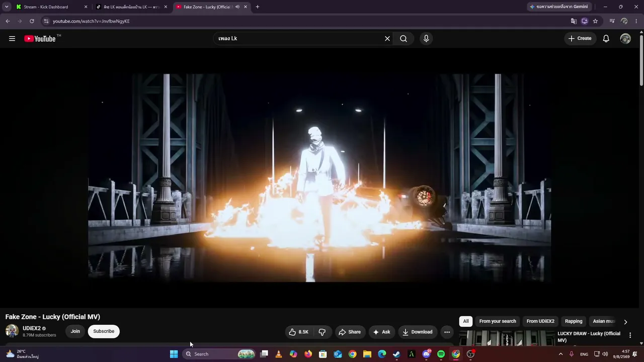The width and height of the screenshot is (644, 362).
Task: Open the Ask AI button
Action: 381,332
